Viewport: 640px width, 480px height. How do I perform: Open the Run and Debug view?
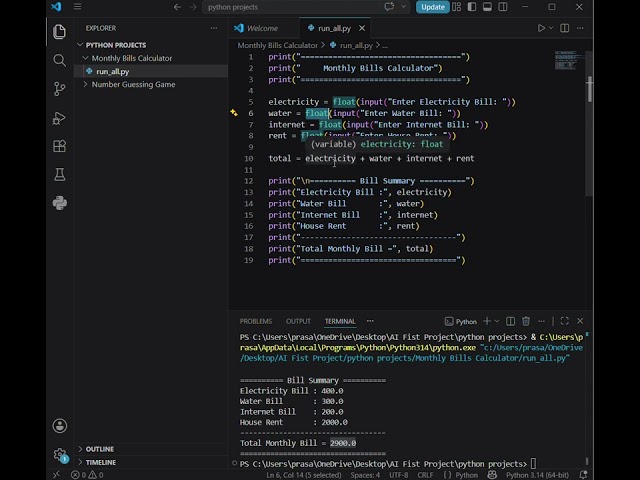[60, 118]
